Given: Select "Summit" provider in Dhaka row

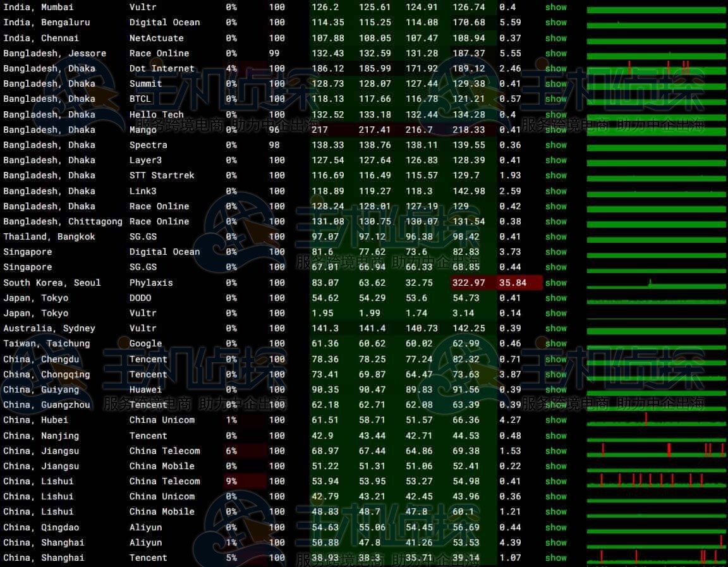Looking at the screenshot, I should [145, 83].
